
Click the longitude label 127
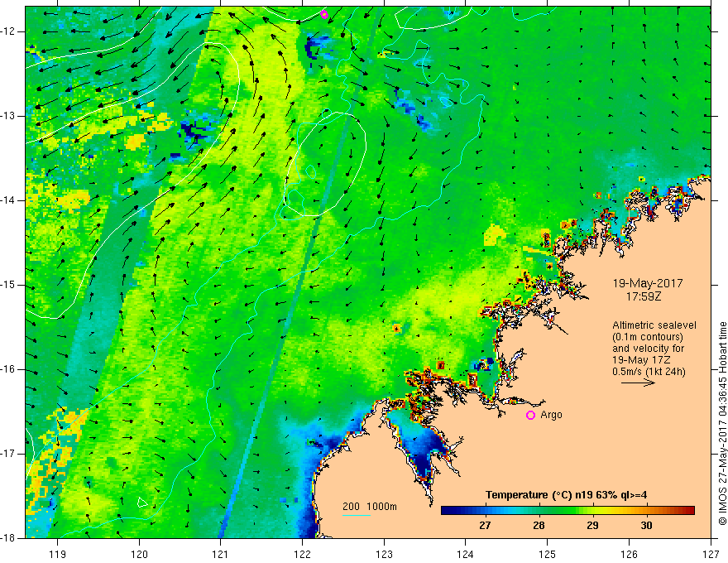711,554
